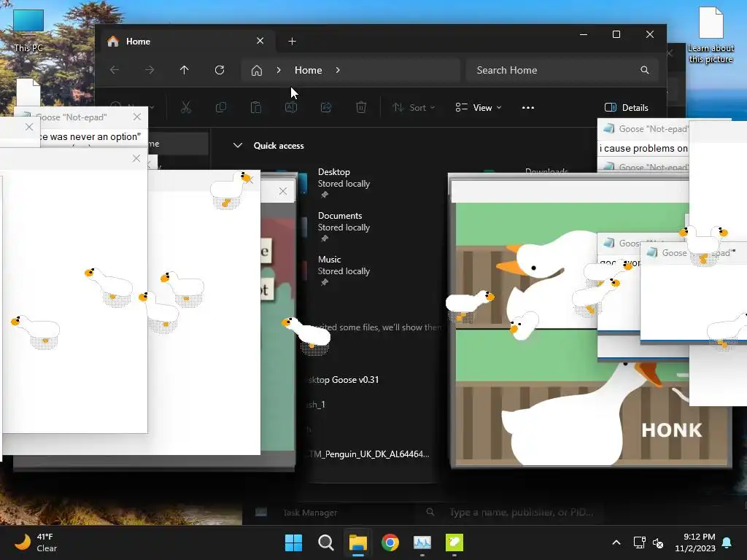Viewport: 747px width, 560px height.
Task: Switch to Desktop Goose taskbar app
Action: 454,542
